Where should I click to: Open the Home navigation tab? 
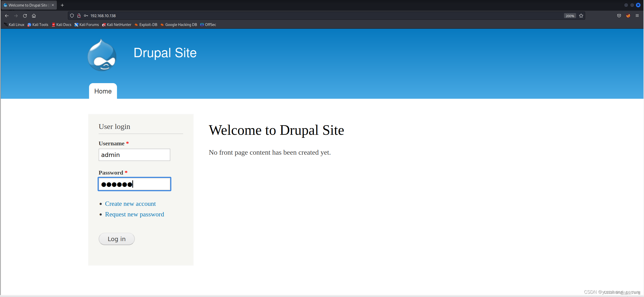pos(103,91)
